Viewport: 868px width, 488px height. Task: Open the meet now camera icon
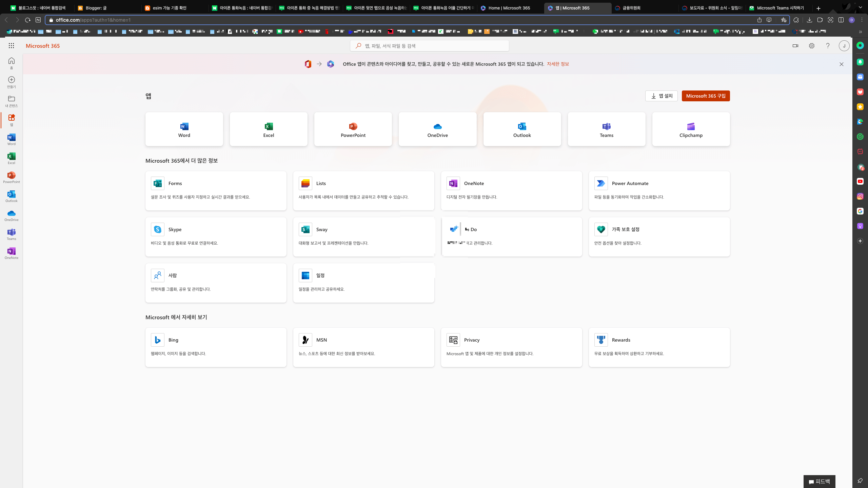click(x=795, y=46)
